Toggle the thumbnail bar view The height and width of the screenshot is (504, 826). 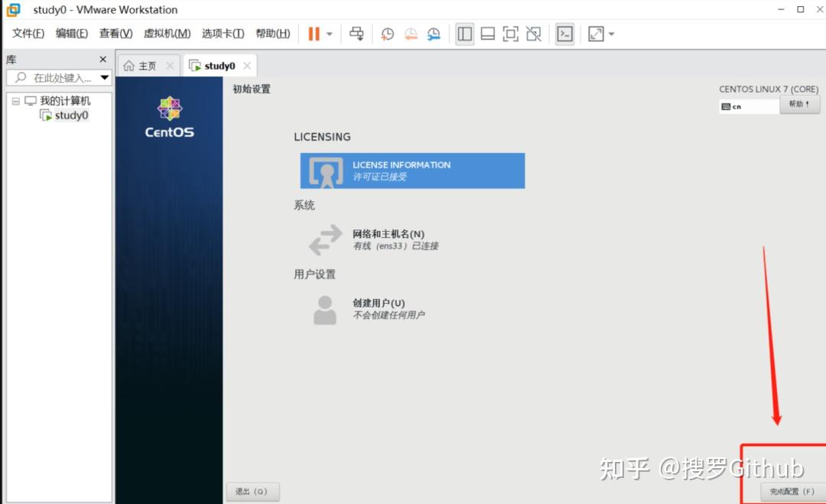click(488, 34)
